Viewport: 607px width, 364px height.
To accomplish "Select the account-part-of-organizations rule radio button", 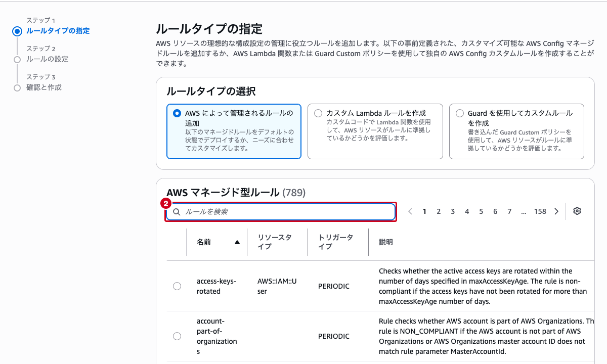I will [x=177, y=336].
